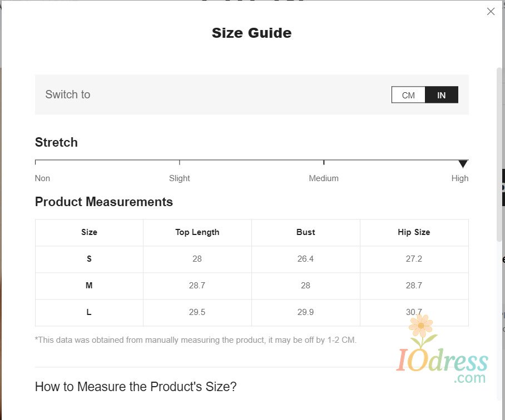Open How to Measure the Product's Size

136,387
